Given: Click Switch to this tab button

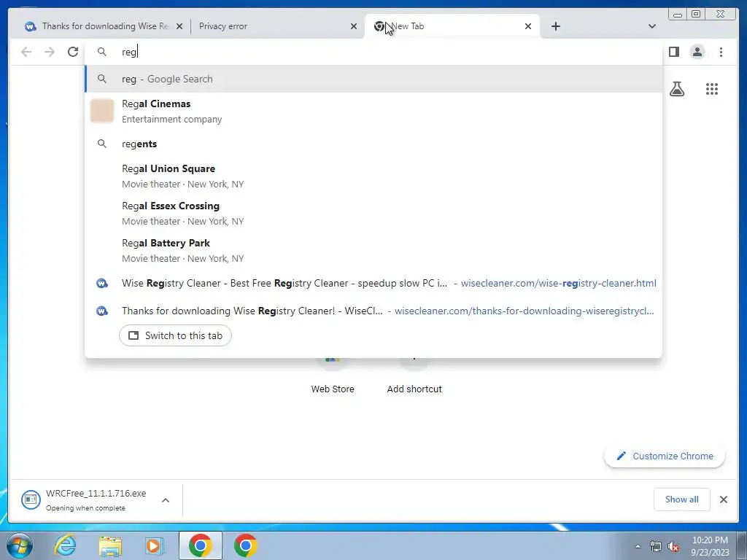Looking at the screenshot, I should tap(175, 335).
